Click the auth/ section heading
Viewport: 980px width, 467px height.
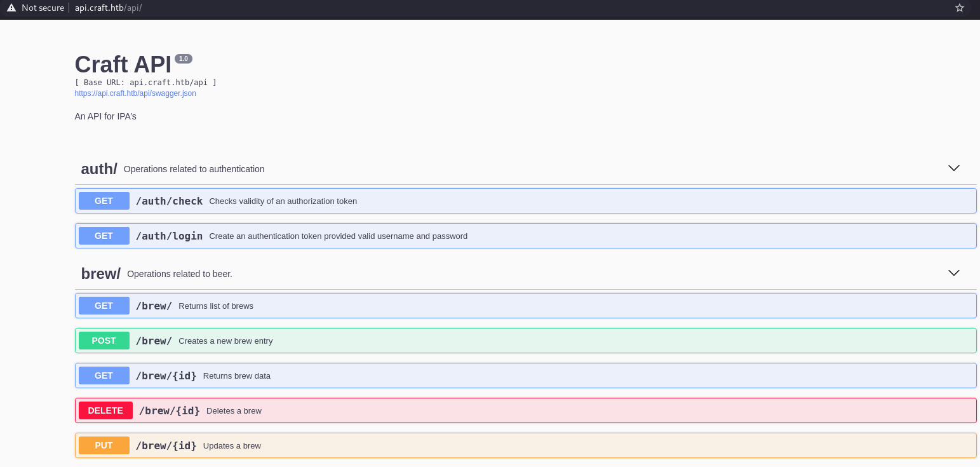(x=99, y=169)
